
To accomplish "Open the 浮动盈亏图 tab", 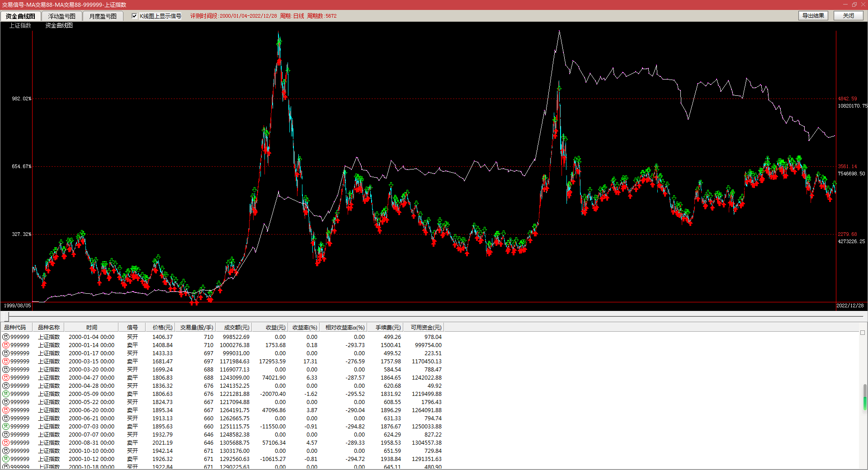I will click(62, 16).
